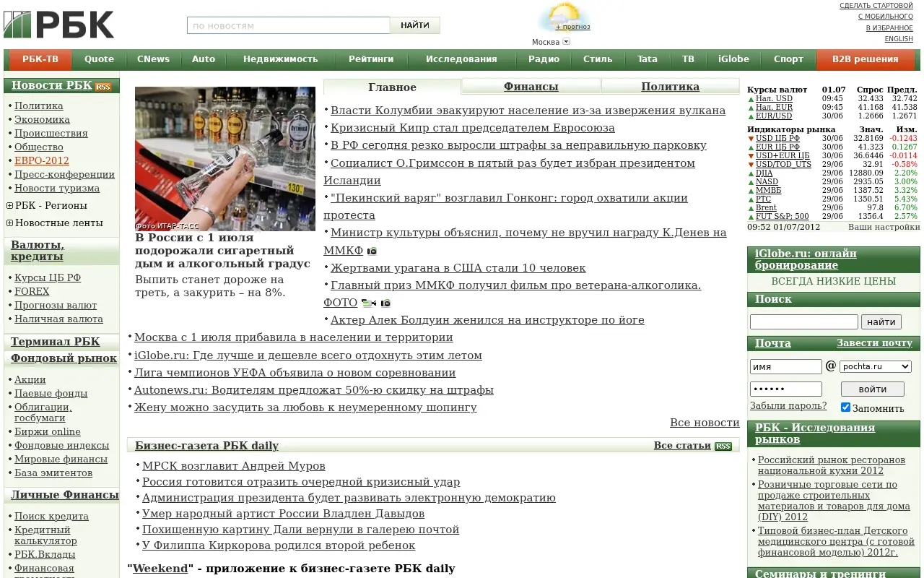
Task: Open Алек Болдуин wedding headline
Action: pyautogui.click(x=487, y=320)
